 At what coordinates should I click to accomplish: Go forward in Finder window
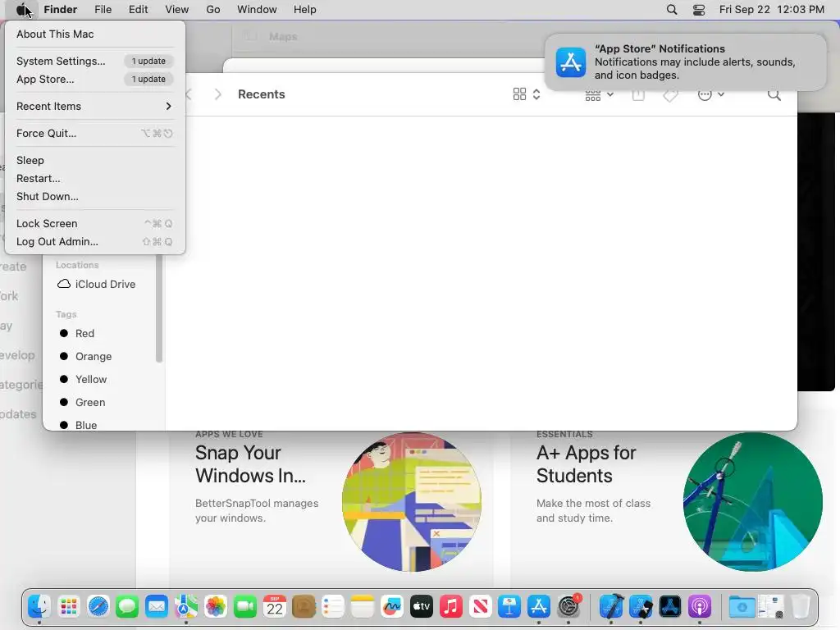(217, 94)
